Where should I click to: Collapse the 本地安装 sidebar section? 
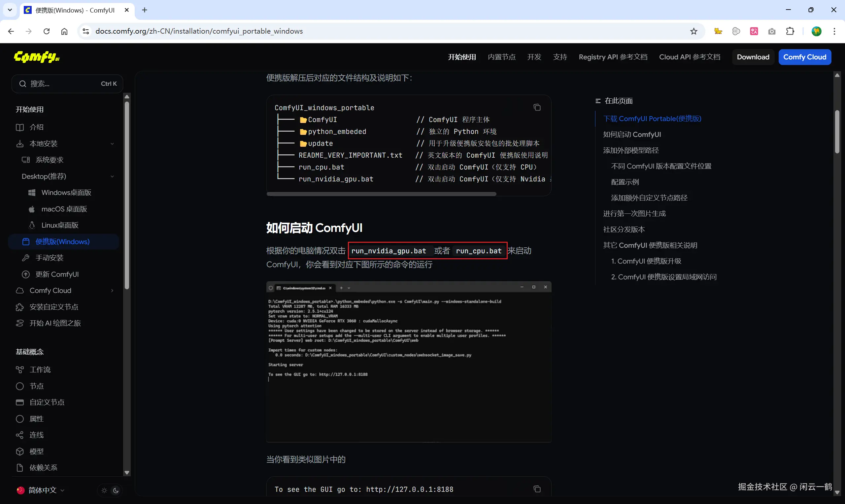pyautogui.click(x=112, y=144)
